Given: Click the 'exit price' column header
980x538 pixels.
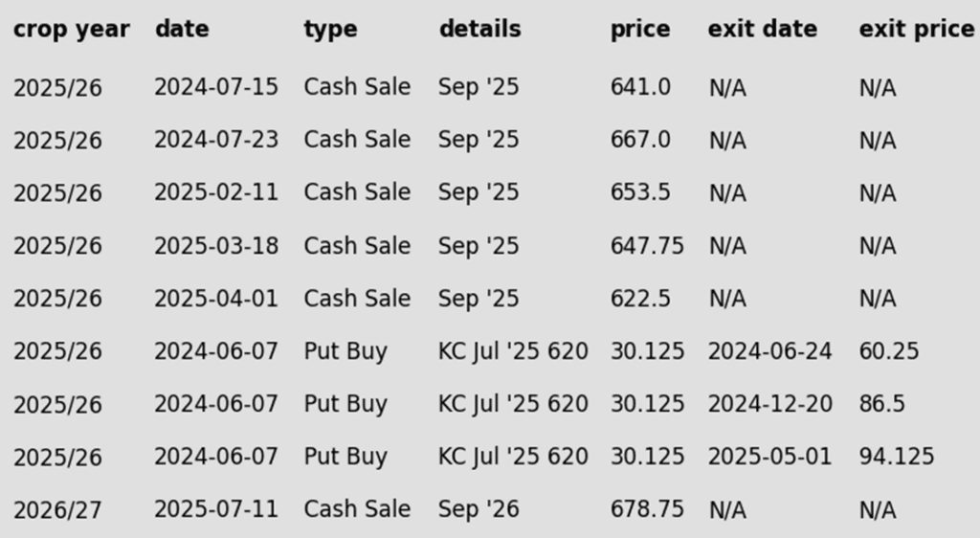Looking at the screenshot, I should (916, 30).
